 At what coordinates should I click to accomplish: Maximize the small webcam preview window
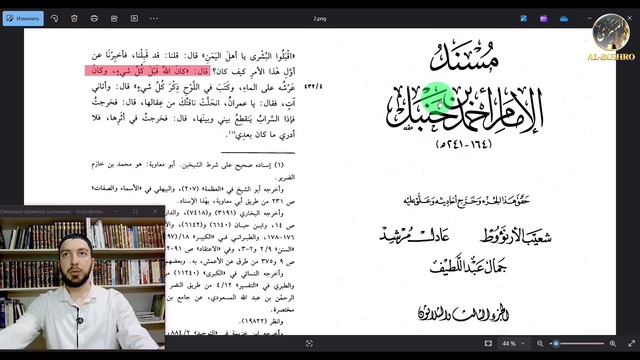[135, 211]
